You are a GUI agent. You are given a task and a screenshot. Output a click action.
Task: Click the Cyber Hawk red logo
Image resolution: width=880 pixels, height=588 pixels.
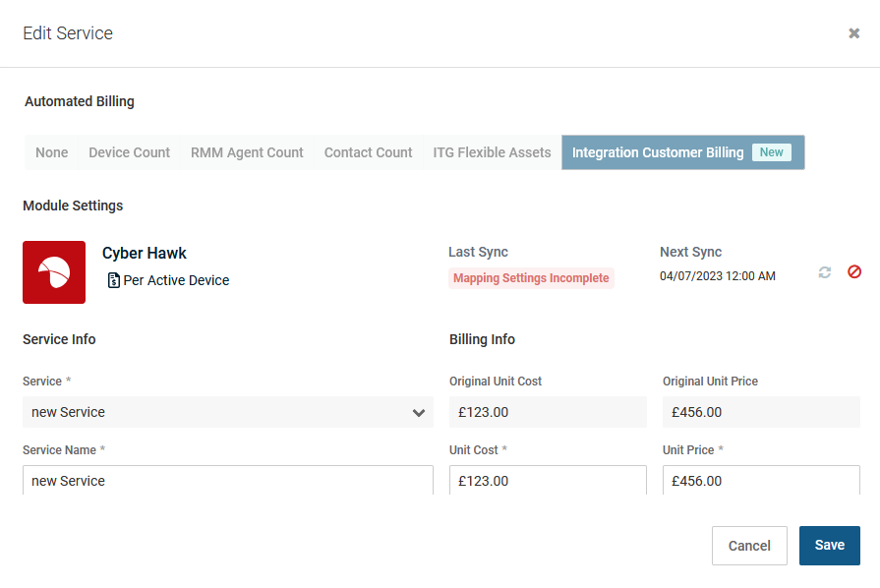pyautogui.click(x=54, y=272)
